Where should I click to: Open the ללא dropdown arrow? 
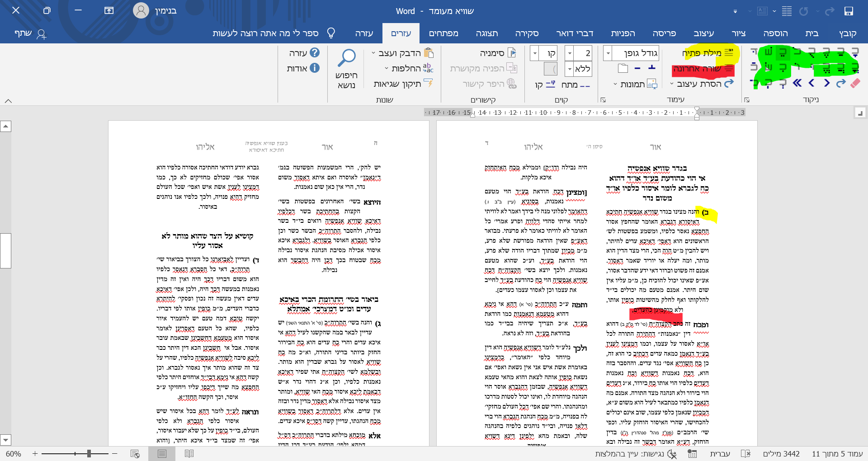coord(570,69)
